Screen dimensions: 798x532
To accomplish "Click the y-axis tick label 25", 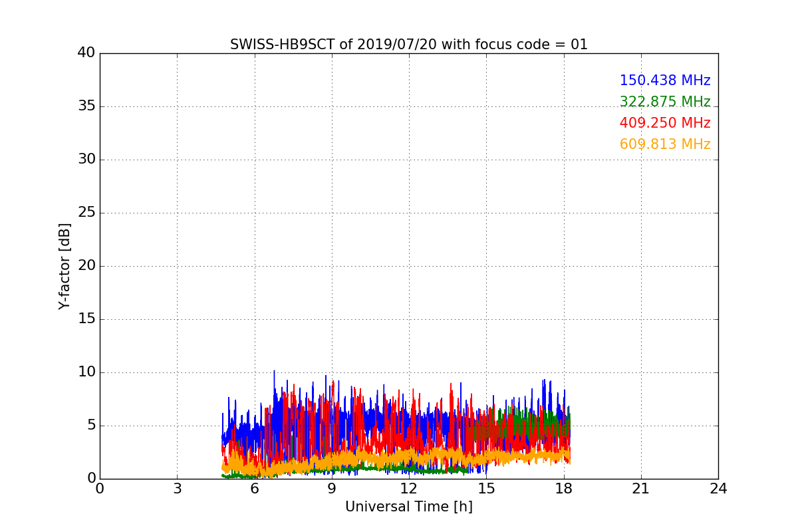I will pyautogui.click(x=86, y=212).
